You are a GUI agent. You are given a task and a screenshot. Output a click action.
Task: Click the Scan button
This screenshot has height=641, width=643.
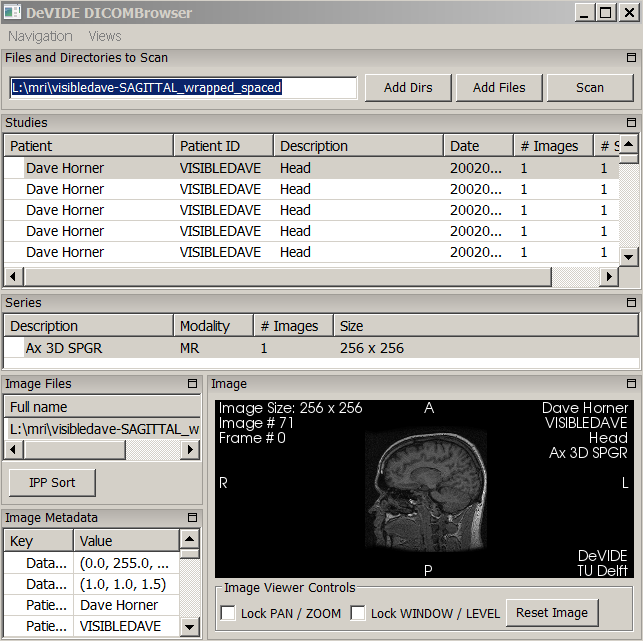590,87
